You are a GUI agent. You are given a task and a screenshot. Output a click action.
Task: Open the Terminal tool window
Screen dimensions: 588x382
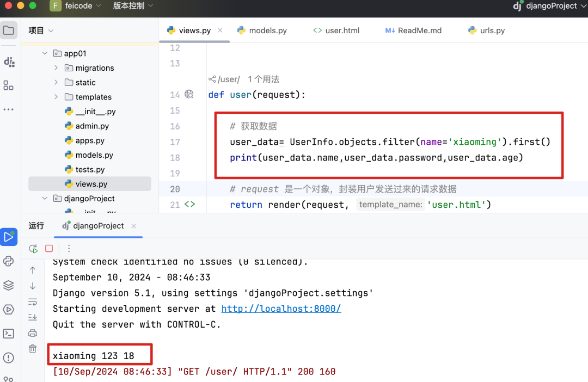coord(9,334)
